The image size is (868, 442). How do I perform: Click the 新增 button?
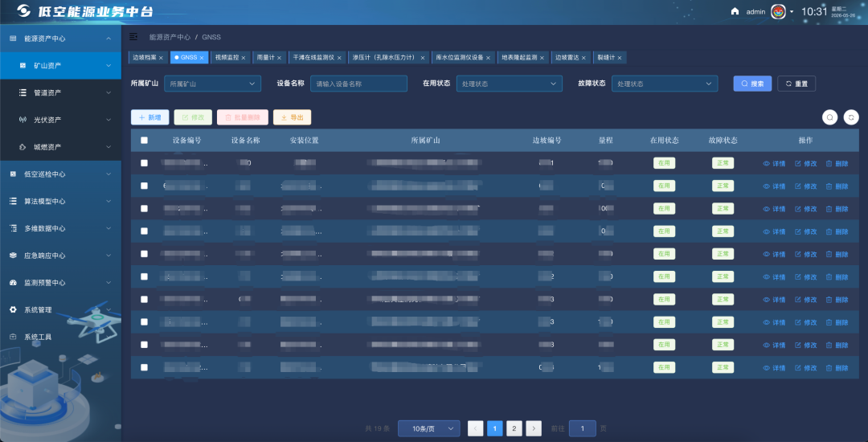tap(150, 117)
